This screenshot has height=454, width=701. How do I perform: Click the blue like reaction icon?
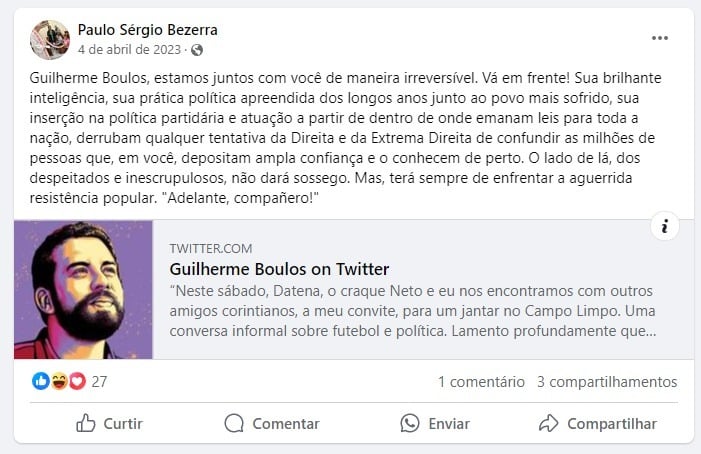click(x=40, y=381)
